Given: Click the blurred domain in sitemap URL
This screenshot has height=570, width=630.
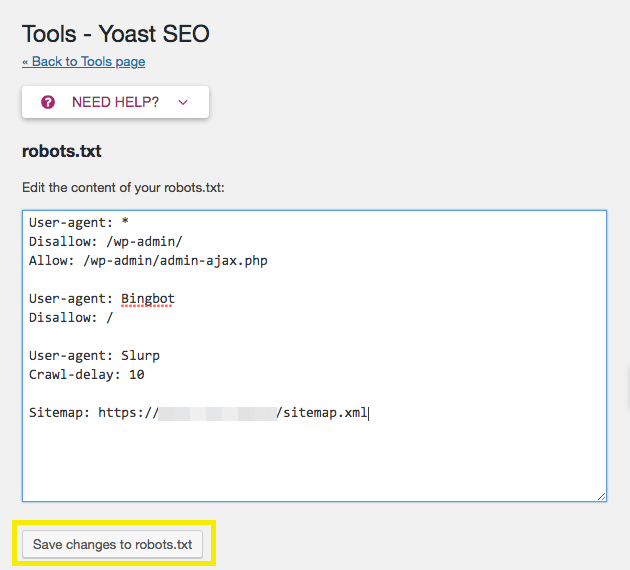Looking at the screenshot, I should tap(217, 412).
